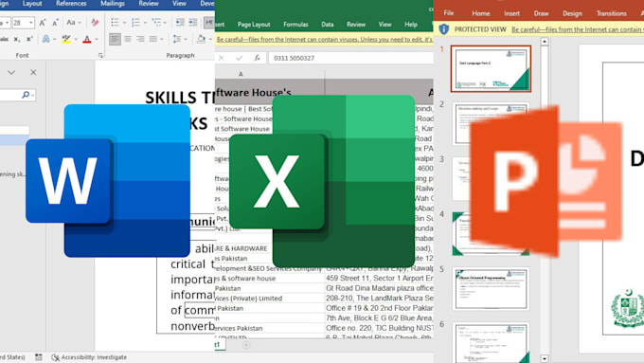644x363 pixels.
Task: Open Help tab in Excel
Action: [x=411, y=25]
